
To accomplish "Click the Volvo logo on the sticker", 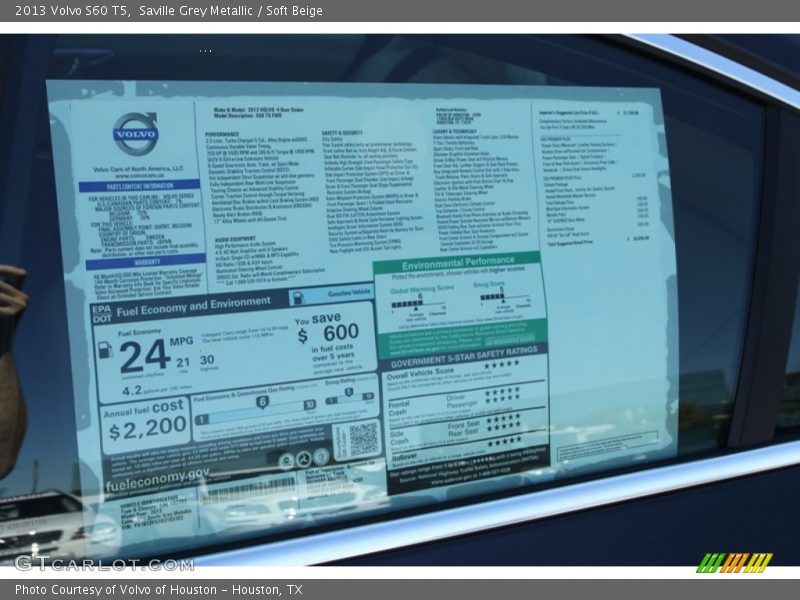I will (135, 134).
